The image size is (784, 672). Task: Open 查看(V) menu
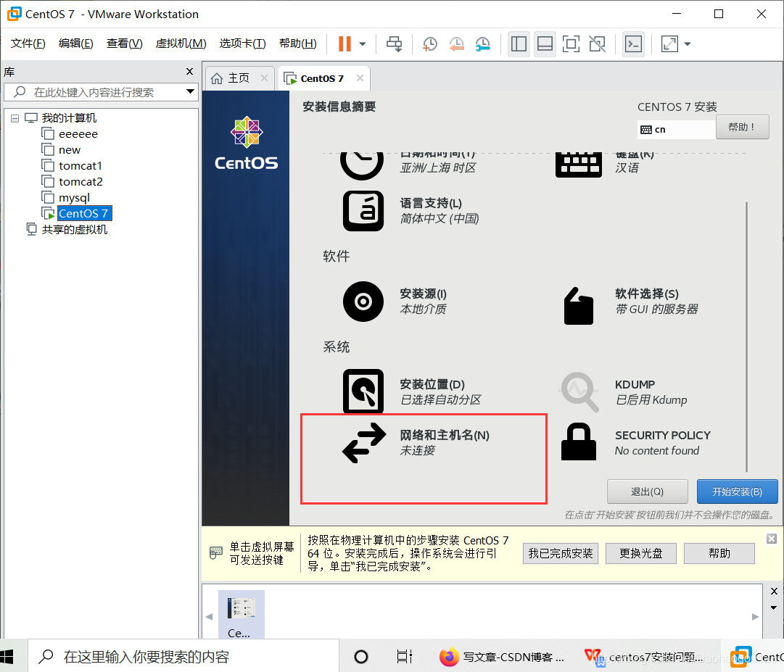[x=124, y=43]
